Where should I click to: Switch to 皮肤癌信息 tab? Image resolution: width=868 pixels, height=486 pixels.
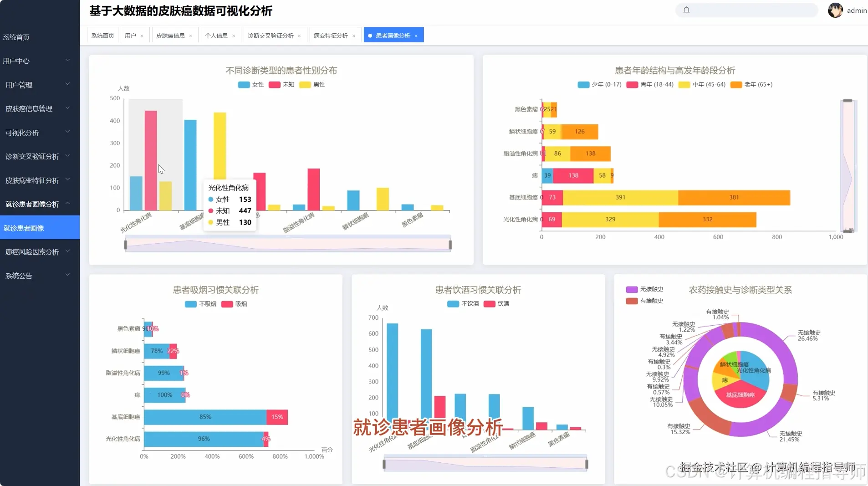coord(170,35)
